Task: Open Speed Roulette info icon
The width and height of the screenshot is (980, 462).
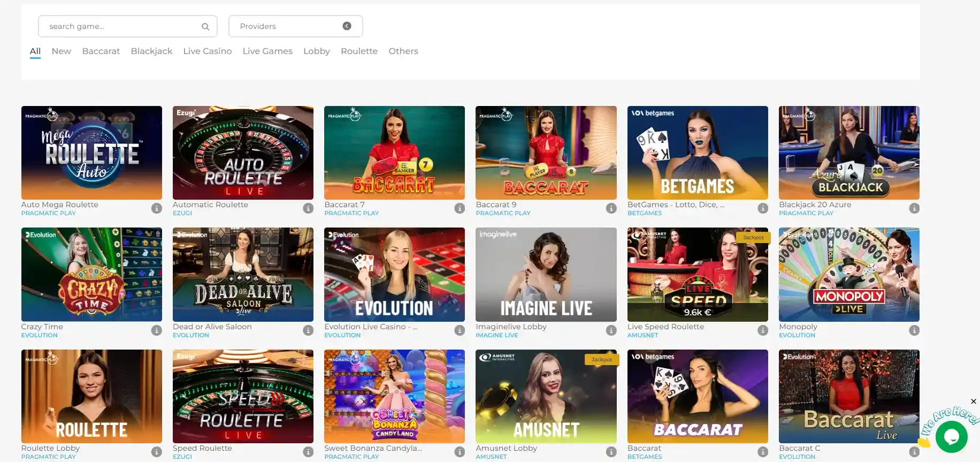Action: [308, 452]
